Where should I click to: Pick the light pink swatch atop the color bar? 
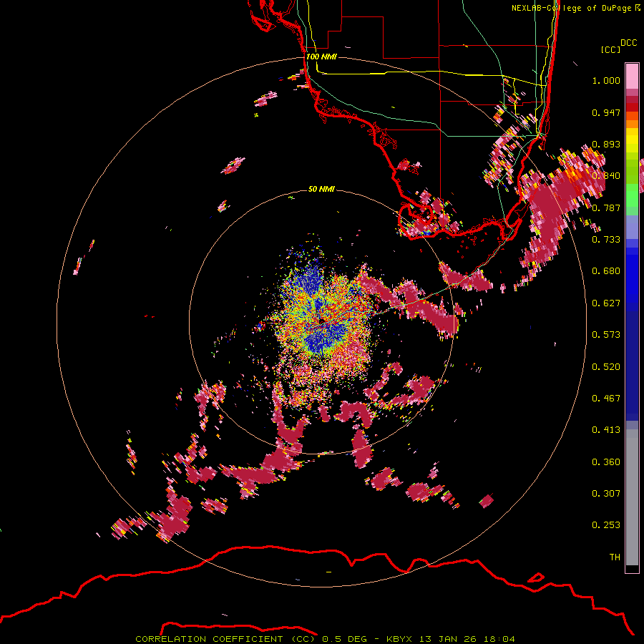coord(632,77)
